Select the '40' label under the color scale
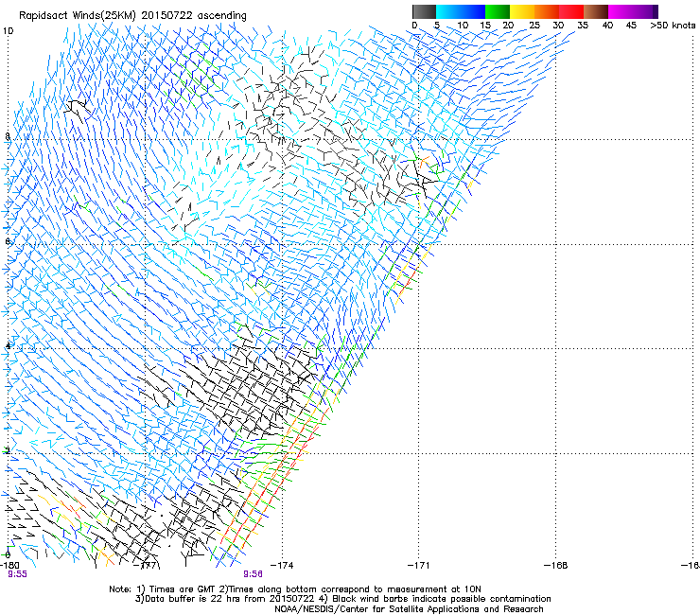 coord(607,25)
